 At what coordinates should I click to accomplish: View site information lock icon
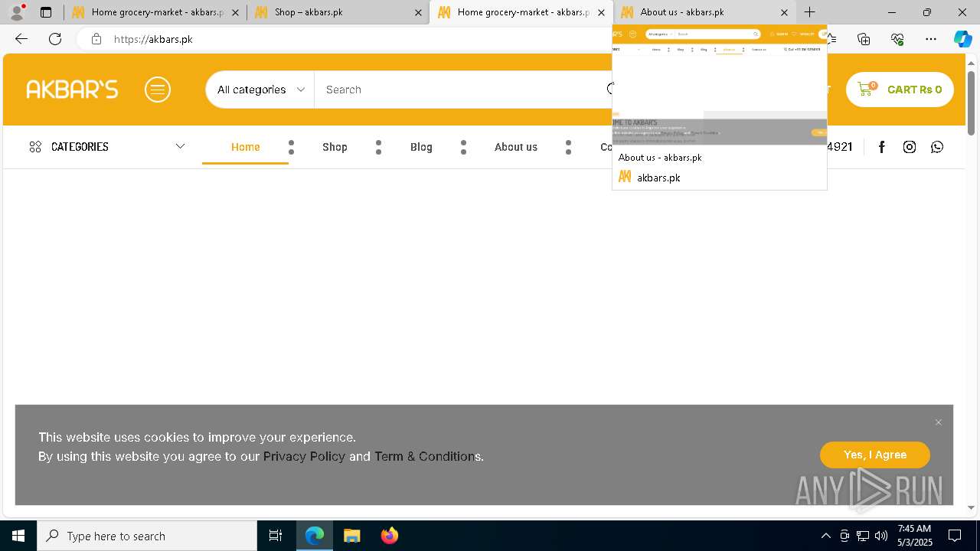pyautogui.click(x=96, y=39)
